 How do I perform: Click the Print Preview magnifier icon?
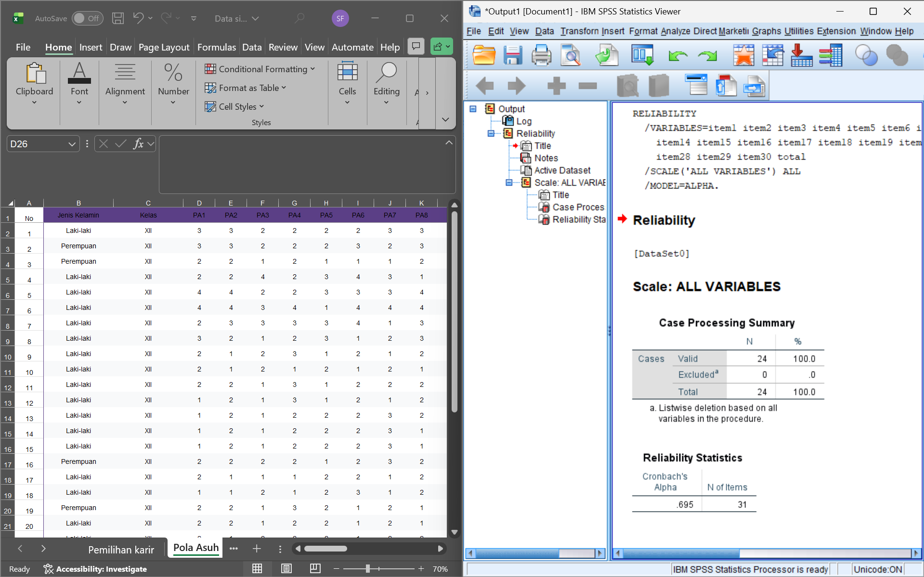(x=571, y=55)
